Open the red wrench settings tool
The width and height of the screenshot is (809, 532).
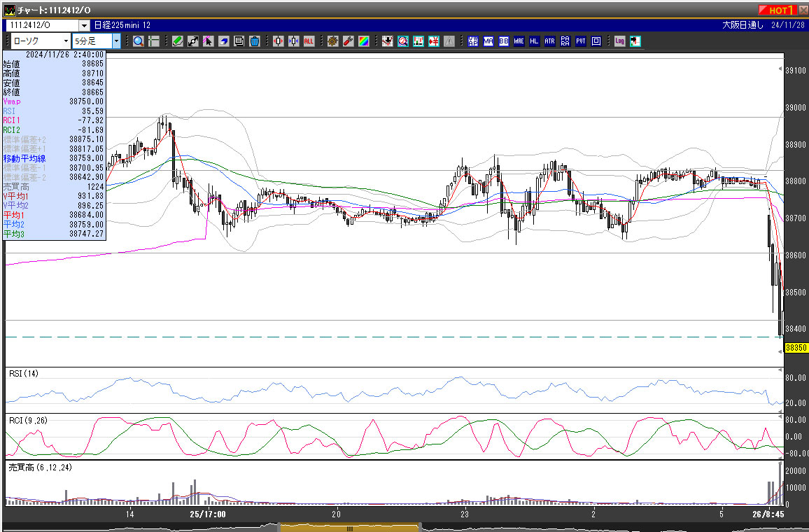pyautogui.click(x=349, y=41)
